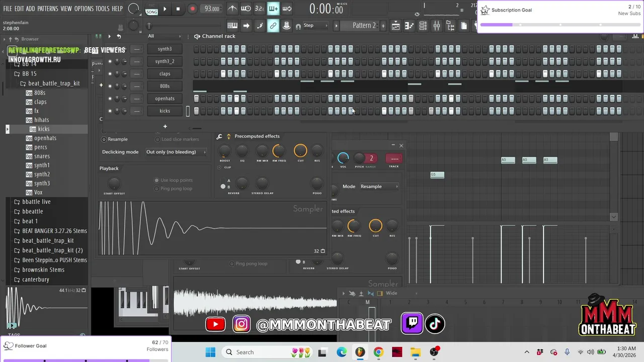Open the Declicking mode dropdown

click(x=176, y=152)
